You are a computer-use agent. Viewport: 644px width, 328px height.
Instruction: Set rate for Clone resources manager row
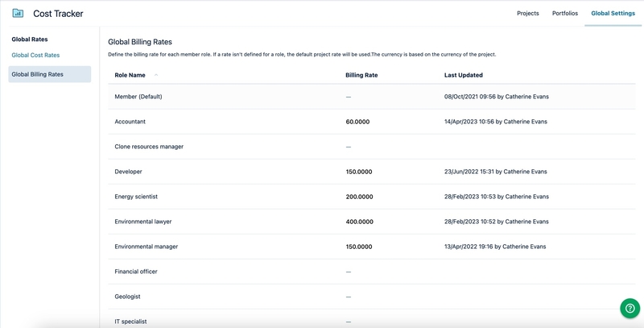[x=349, y=147]
